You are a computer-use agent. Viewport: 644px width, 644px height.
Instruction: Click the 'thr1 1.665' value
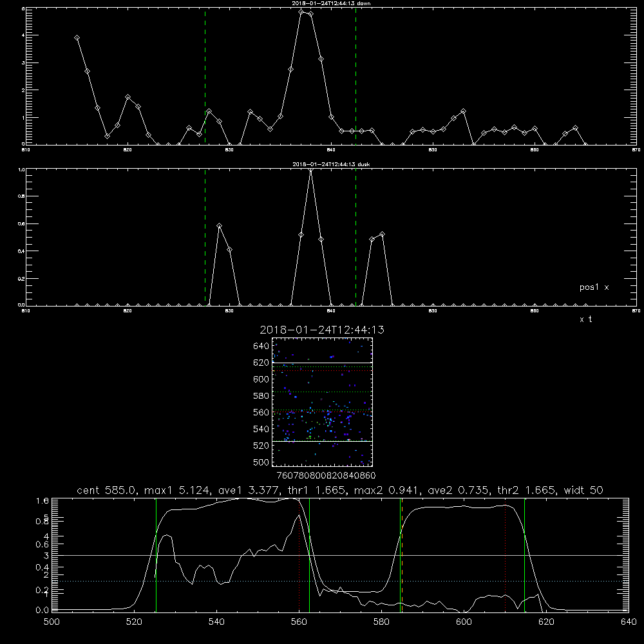point(317,490)
